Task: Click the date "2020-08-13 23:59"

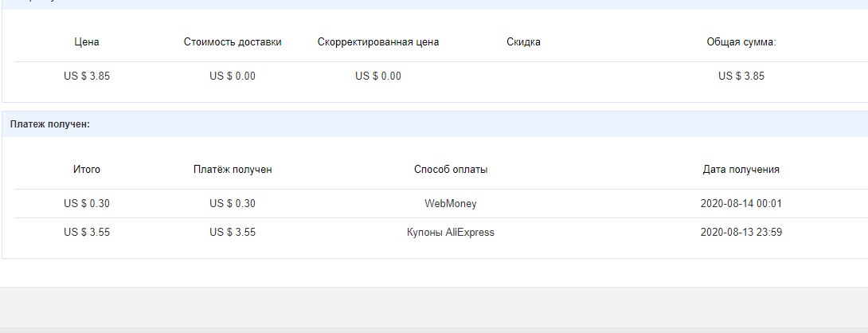Action: [741, 232]
